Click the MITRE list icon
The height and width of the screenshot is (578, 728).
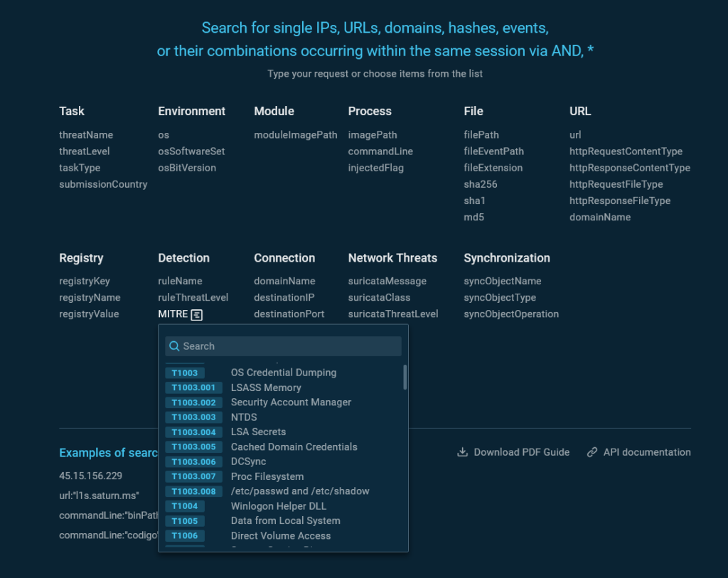click(197, 314)
